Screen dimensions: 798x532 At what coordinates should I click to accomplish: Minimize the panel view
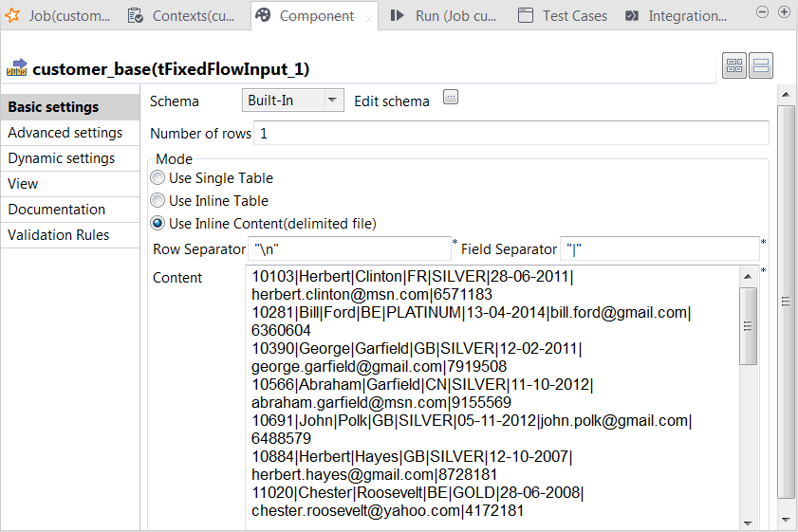pos(763,11)
